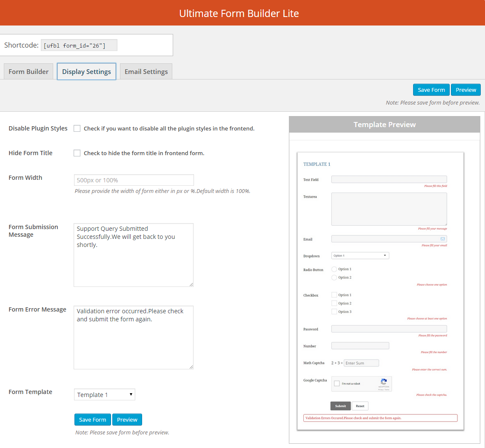Grab the Form Error Message resize handle

coord(191,367)
